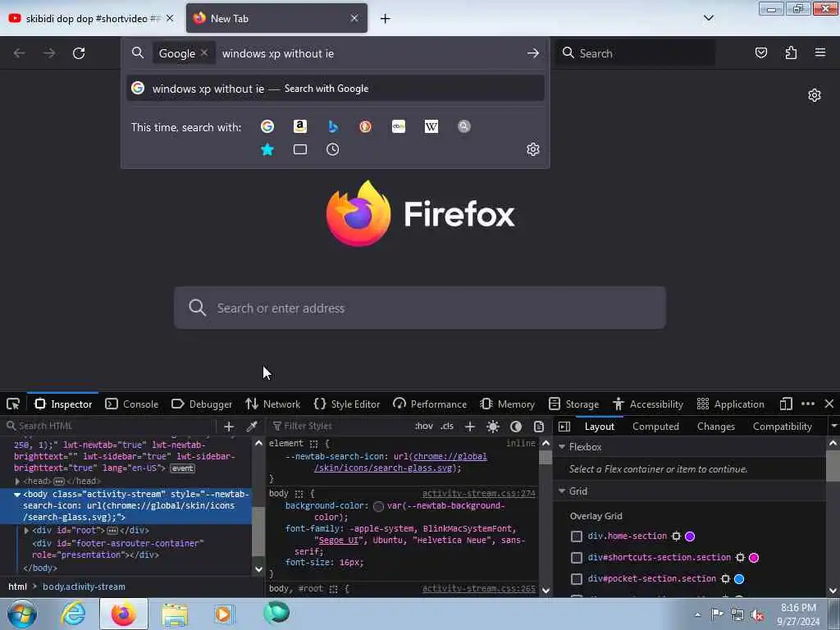Activate the devtools element picker
Screen dimensions: 840x630
tap(13, 404)
